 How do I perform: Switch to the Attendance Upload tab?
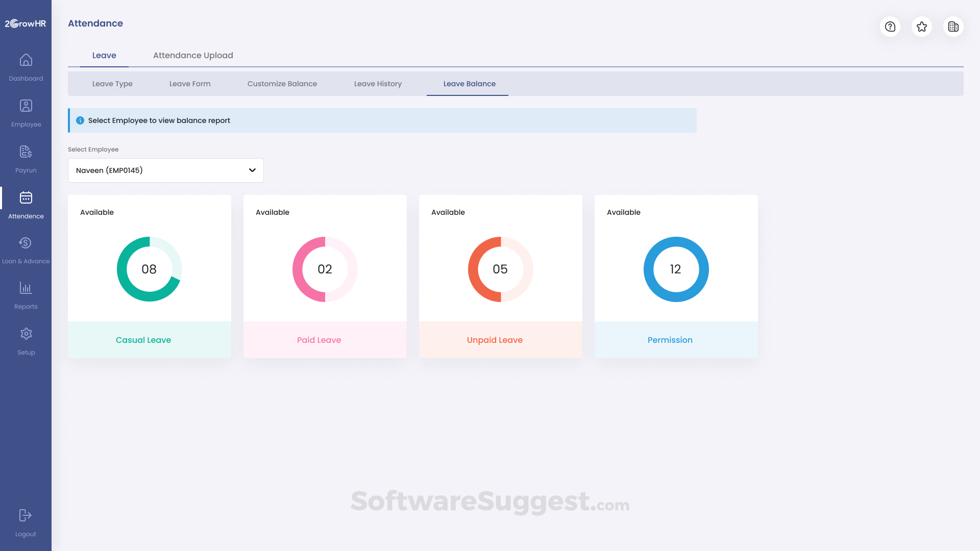193,55
